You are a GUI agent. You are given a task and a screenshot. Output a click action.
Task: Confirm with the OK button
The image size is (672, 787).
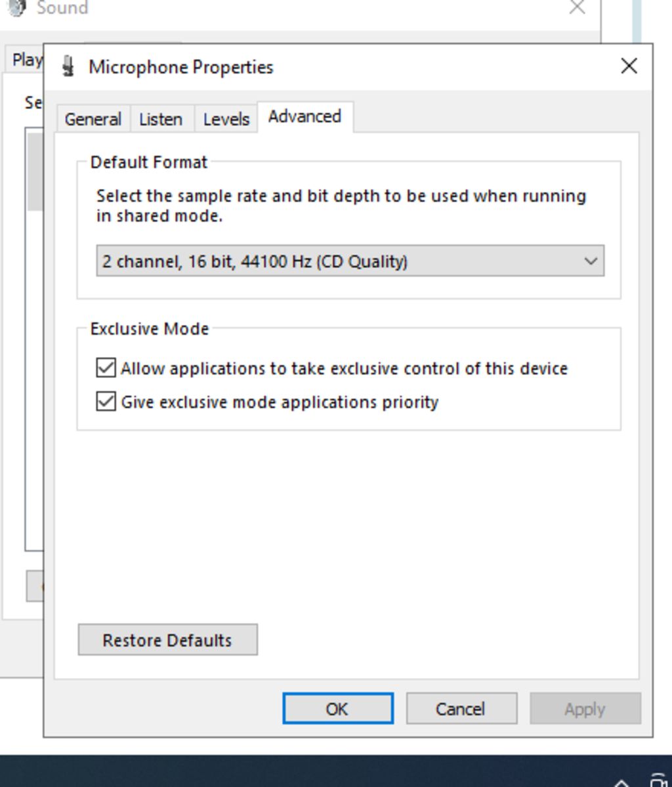[337, 709]
